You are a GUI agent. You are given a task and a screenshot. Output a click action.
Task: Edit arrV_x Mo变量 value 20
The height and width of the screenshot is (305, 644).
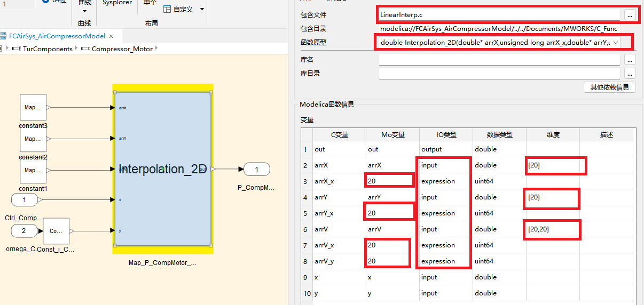[393, 245]
